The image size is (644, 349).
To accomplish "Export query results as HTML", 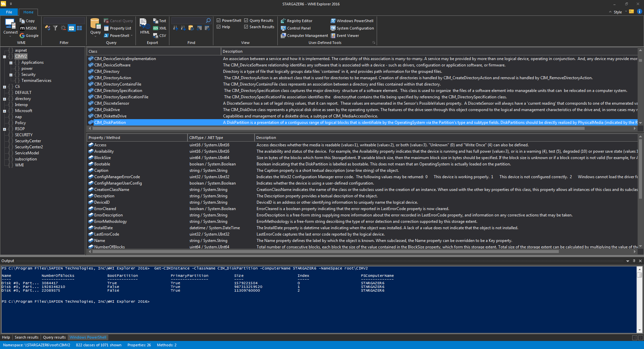I will click(144, 27).
